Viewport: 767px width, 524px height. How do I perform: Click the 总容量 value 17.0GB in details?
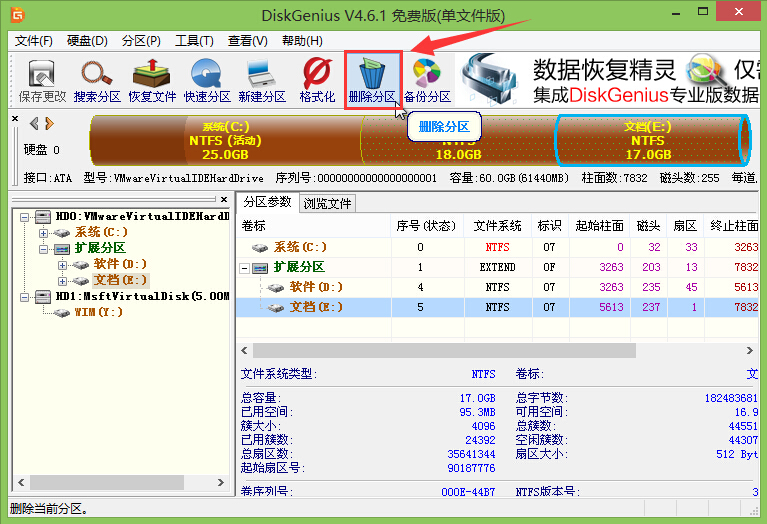pyautogui.click(x=477, y=398)
